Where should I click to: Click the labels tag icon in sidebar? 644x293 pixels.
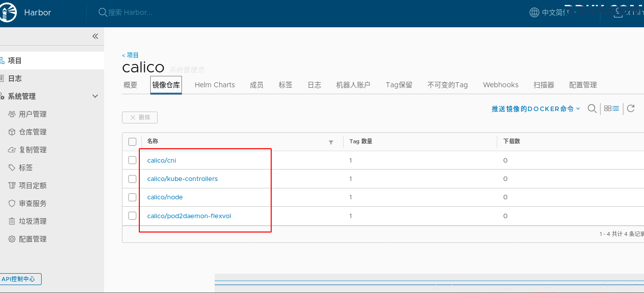(x=12, y=168)
